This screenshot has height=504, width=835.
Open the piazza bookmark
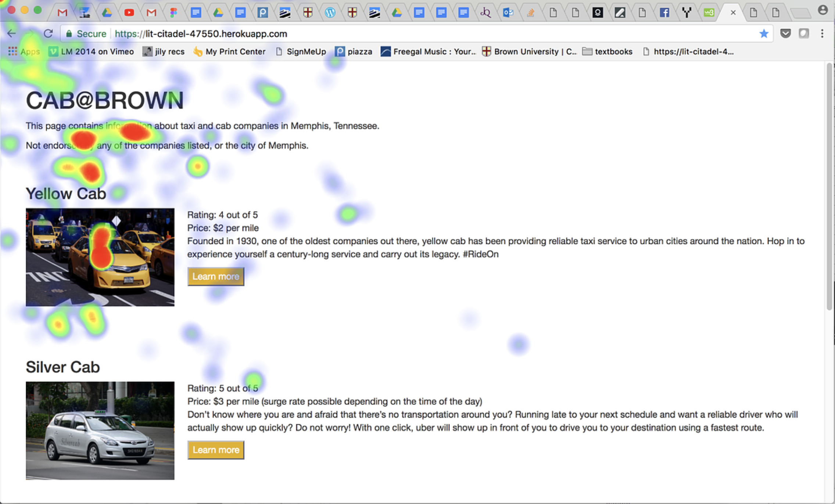coord(354,51)
